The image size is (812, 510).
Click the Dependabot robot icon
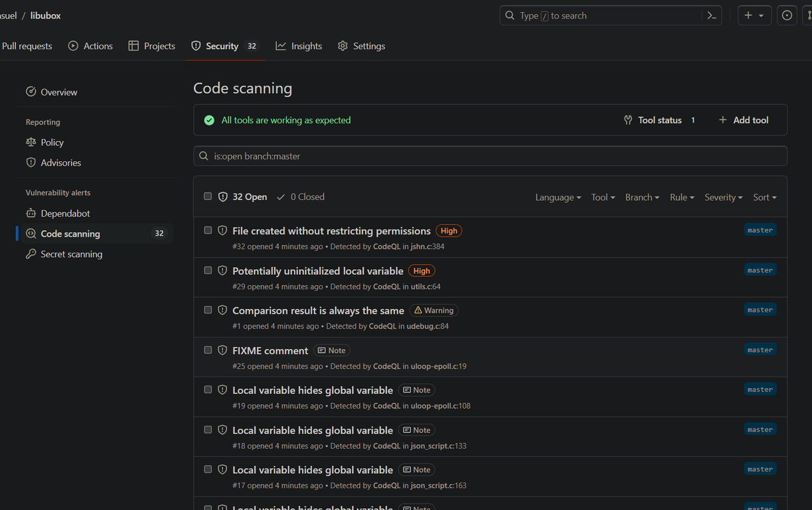(31, 213)
